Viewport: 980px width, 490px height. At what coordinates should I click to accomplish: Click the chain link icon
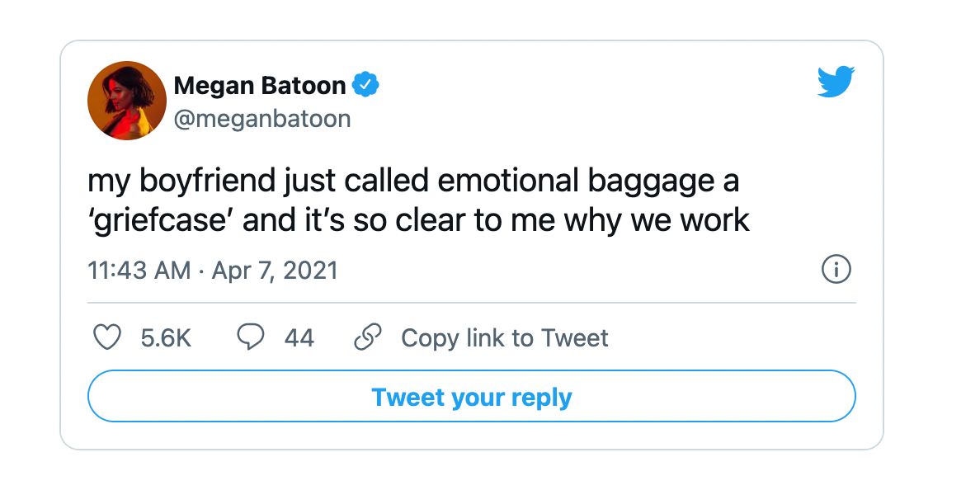(x=368, y=337)
